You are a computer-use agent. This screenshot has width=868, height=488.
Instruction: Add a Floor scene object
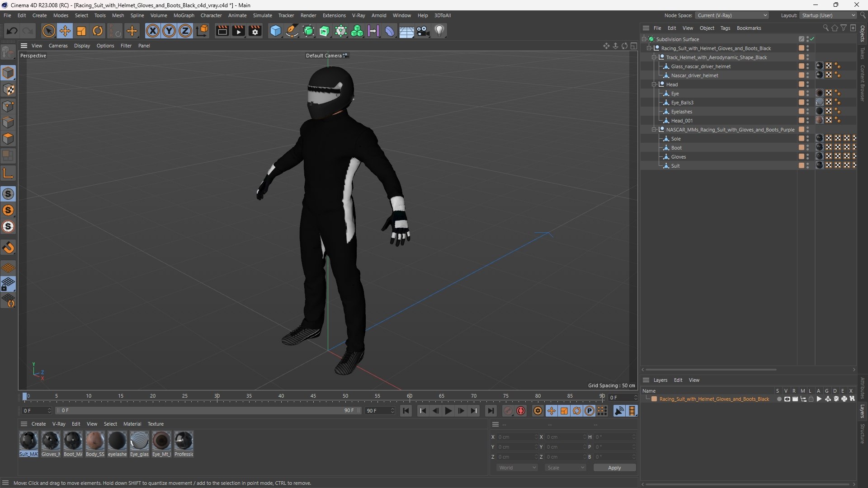coord(406,31)
